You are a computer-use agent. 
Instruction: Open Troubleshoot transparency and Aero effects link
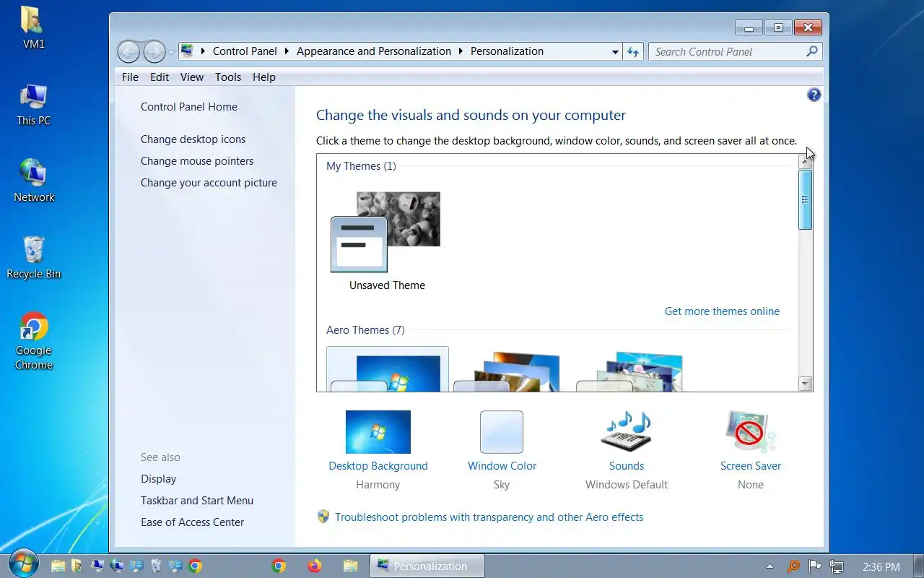pos(489,517)
